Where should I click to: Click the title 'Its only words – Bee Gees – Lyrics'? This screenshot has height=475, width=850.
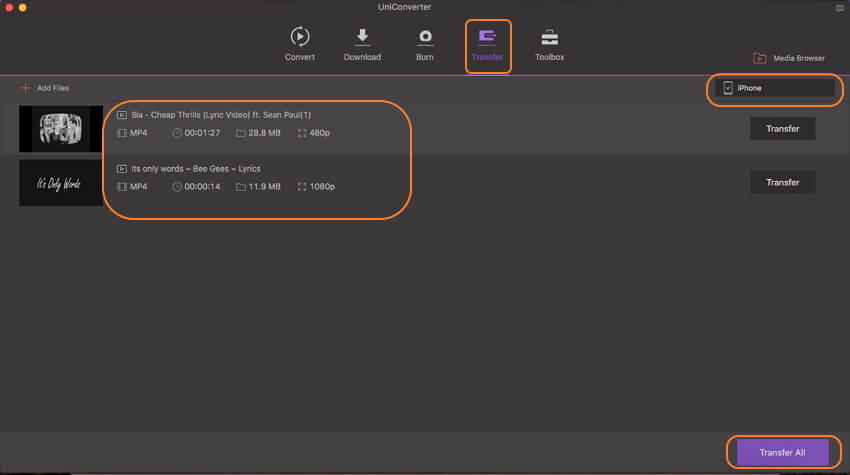(196, 169)
